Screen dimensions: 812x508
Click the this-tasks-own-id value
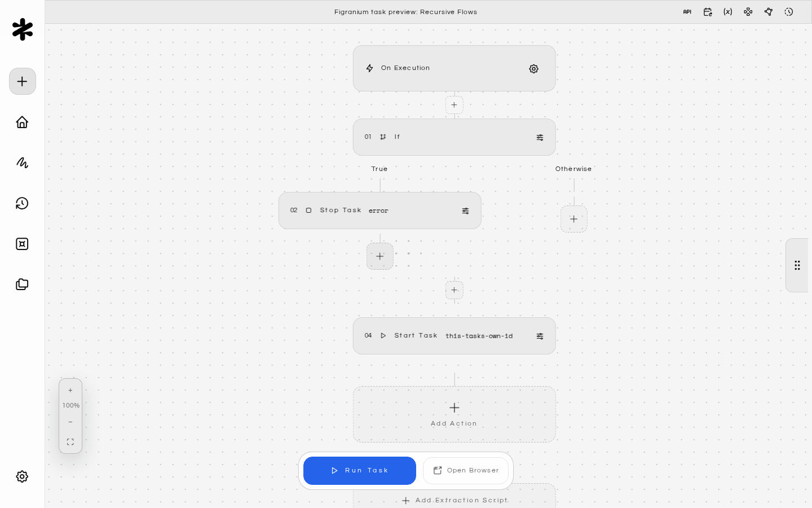tap(479, 336)
